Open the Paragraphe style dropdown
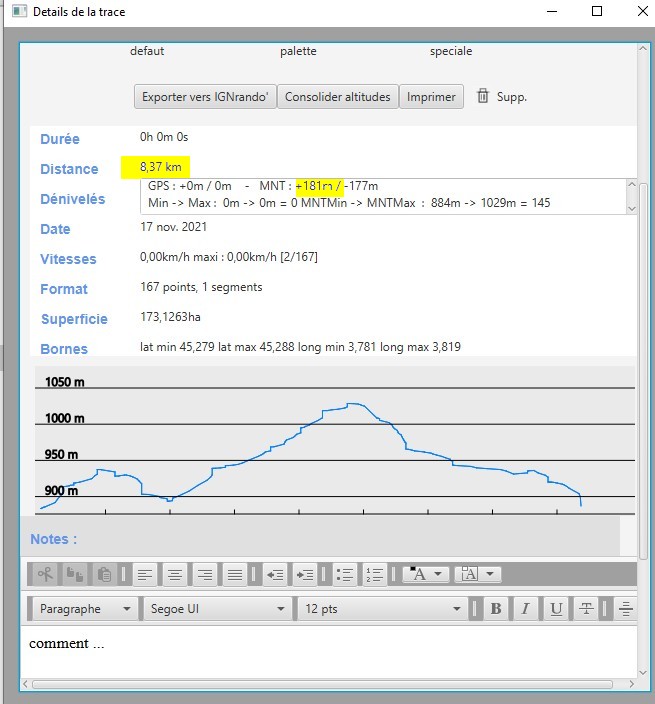The width and height of the screenshot is (655, 704). tap(85, 608)
